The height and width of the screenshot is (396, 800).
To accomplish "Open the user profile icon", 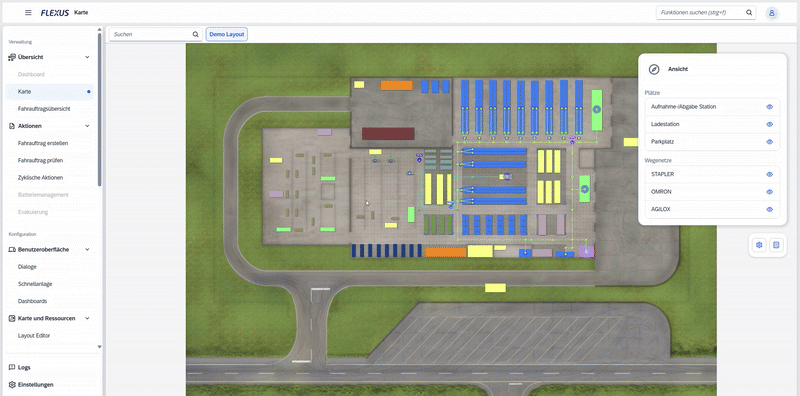I will (771, 13).
